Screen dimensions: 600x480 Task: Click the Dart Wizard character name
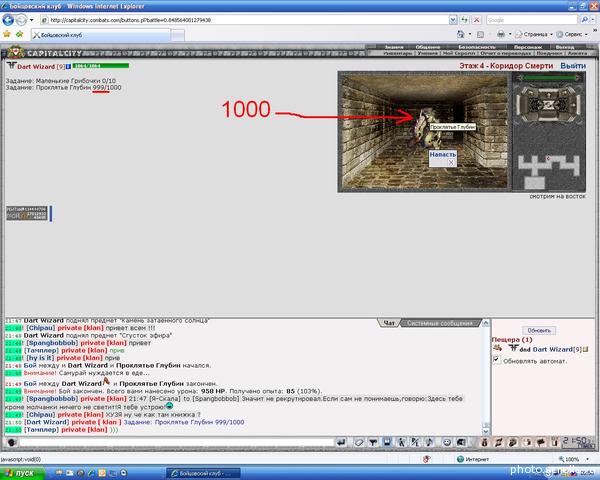36,67
